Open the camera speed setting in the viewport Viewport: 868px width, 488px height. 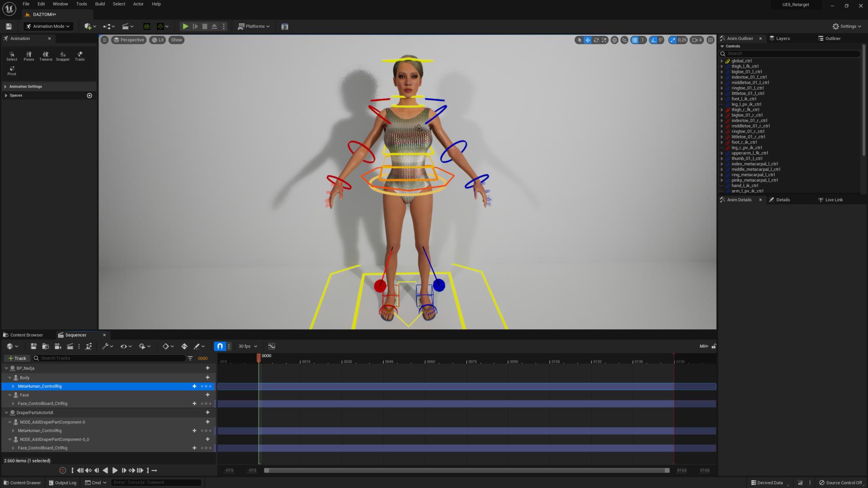(x=697, y=40)
